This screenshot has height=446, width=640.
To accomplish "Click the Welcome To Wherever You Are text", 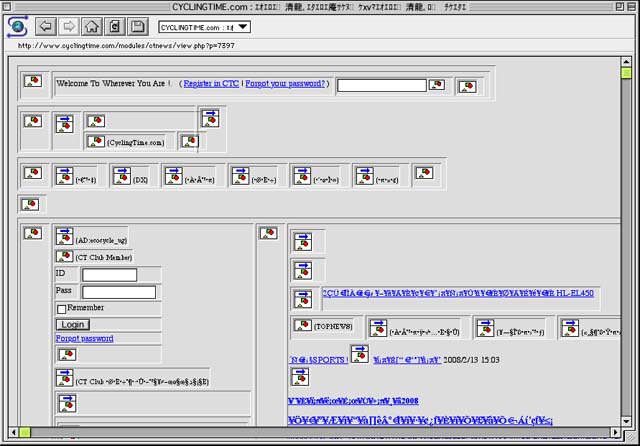I will click(x=113, y=83).
